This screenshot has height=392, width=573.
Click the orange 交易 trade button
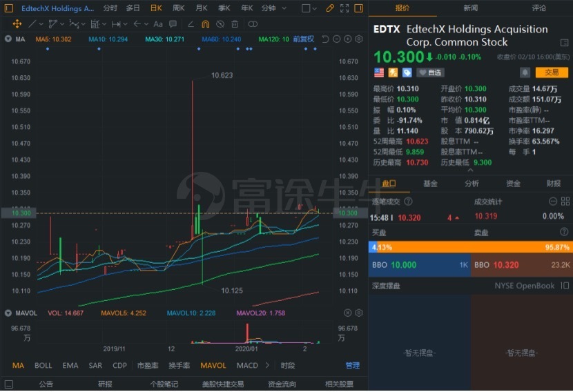(x=552, y=72)
